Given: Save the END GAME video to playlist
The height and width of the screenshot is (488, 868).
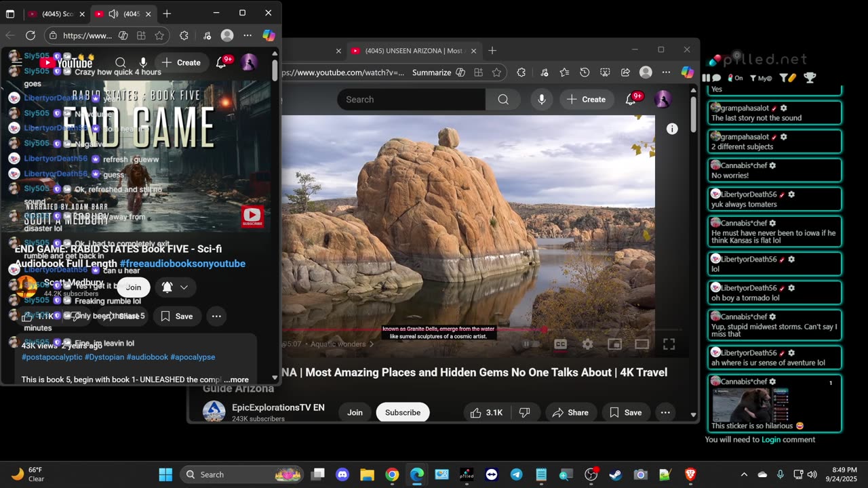Looking at the screenshot, I should pyautogui.click(x=177, y=316).
